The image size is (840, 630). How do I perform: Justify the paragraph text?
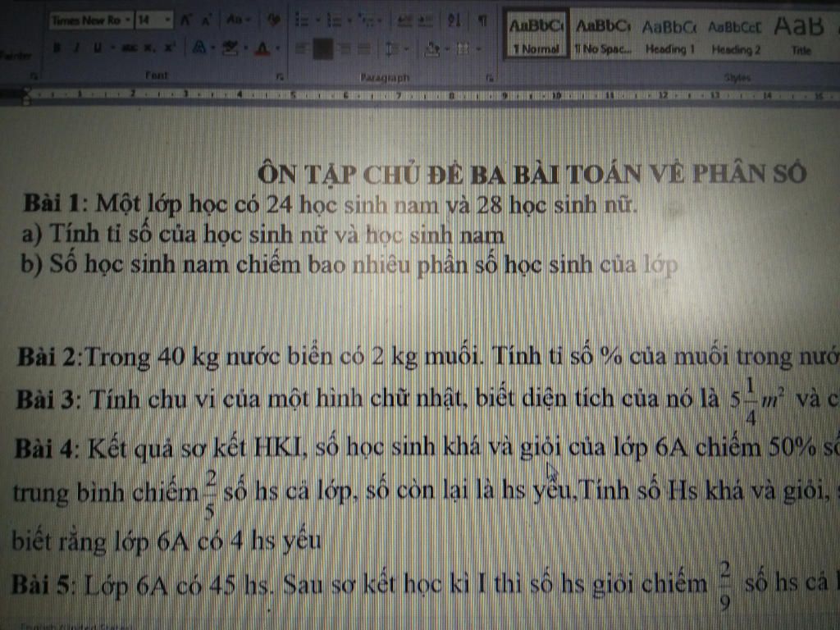pyautogui.click(x=364, y=49)
